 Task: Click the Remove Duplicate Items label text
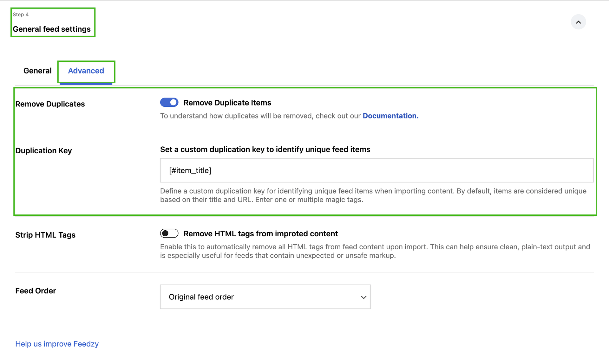(x=227, y=103)
